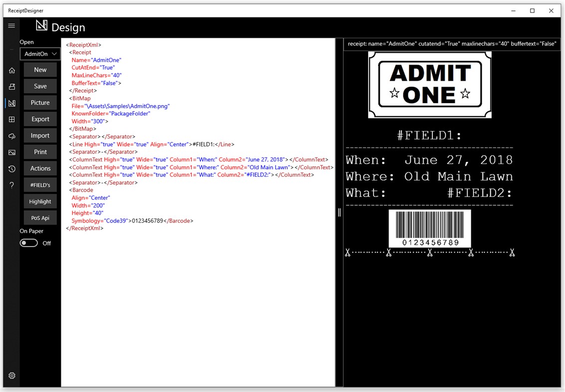The image size is (565, 392).
Task: Enable XML Highlight mode
Action: coord(40,201)
